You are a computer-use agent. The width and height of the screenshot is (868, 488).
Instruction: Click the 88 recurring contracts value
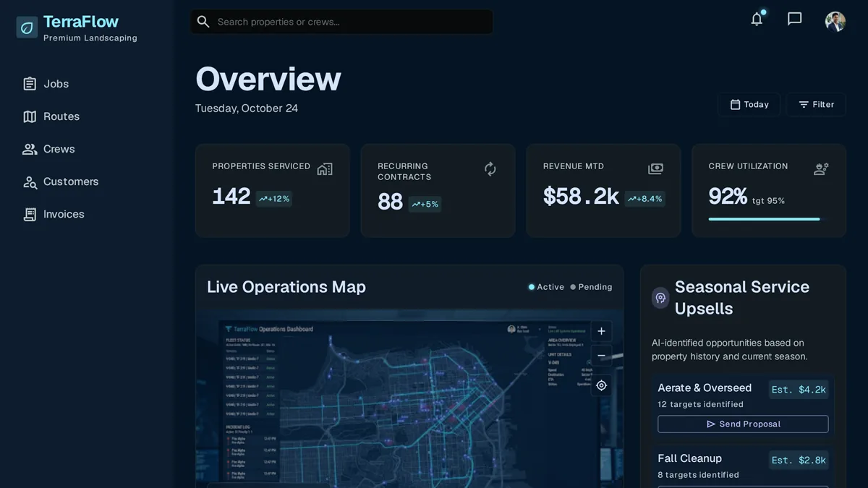click(x=390, y=202)
